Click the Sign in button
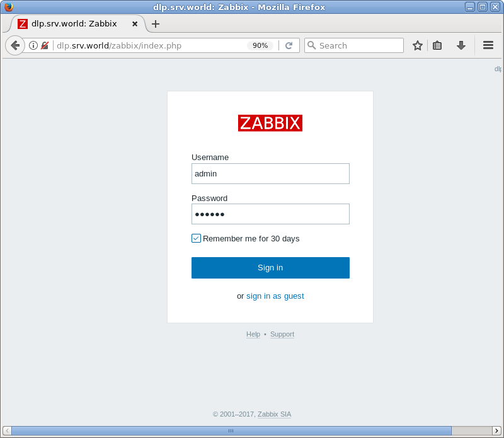The width and height of the screenshot is (504, 438). coord(270,268)
